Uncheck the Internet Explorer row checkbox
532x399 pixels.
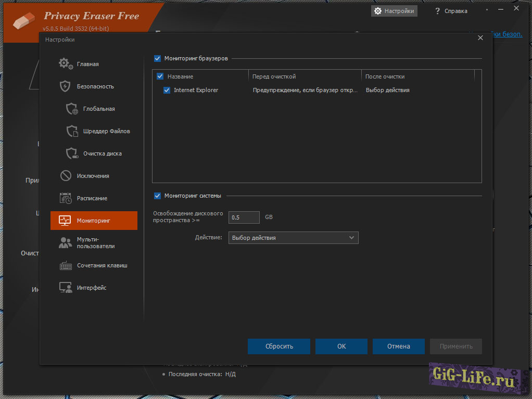tap(167, 90)
